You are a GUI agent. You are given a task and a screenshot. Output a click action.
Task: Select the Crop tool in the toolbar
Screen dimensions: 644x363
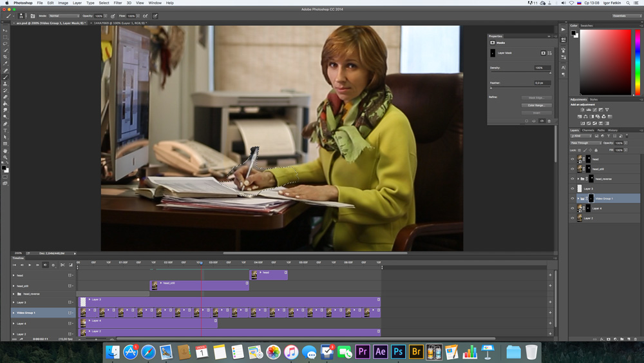pyautogui.click(x=5, y=57)
